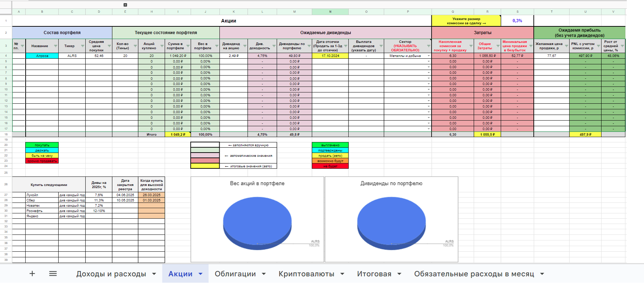Open filter for Рост от средней цены column
The image size is (644, 283).
tap(622, 46)
